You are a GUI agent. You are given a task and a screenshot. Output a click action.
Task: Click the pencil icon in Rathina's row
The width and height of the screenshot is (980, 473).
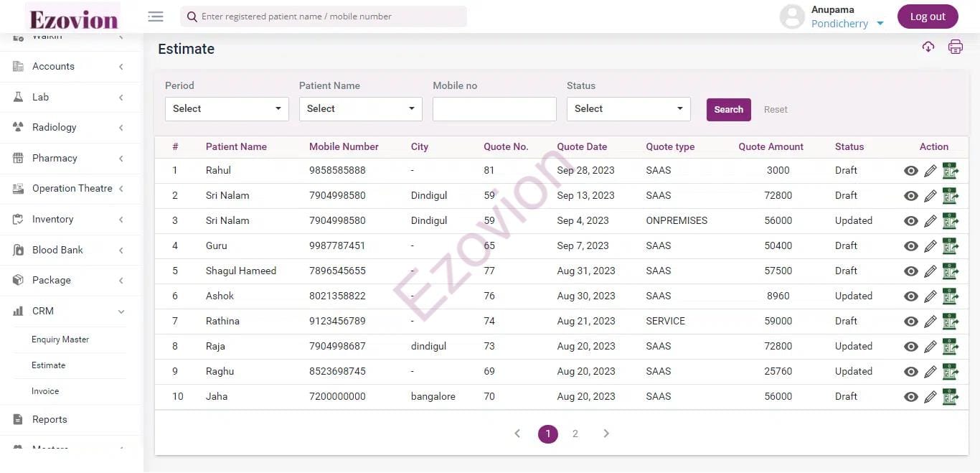[x=930, y=322]
